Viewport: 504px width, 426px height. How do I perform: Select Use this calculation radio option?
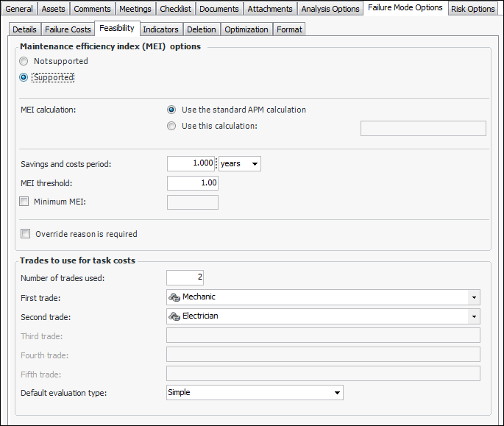[171, 126]
